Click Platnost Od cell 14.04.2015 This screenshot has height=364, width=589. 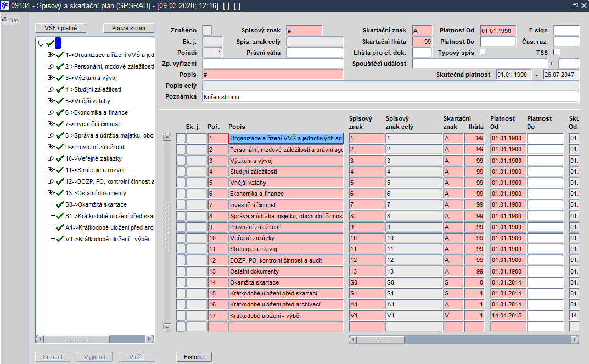point(508,316)
